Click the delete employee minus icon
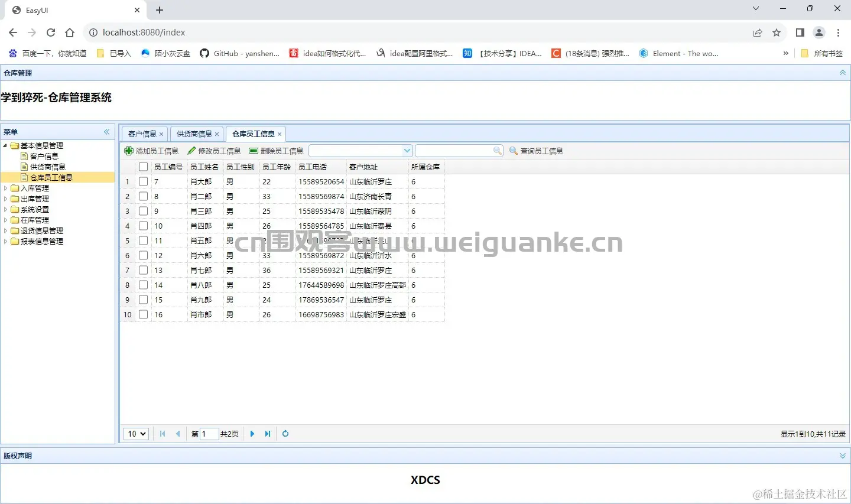This screenshot has width=851, height=504. click(x=254, y=151)
